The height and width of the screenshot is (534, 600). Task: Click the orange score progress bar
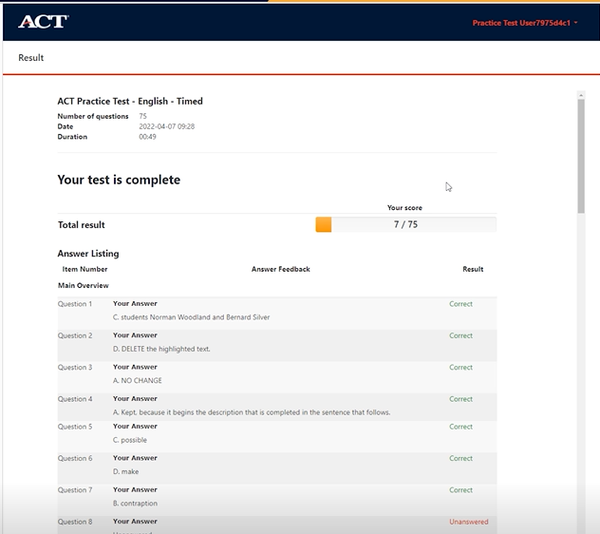[x=324, y=225]
